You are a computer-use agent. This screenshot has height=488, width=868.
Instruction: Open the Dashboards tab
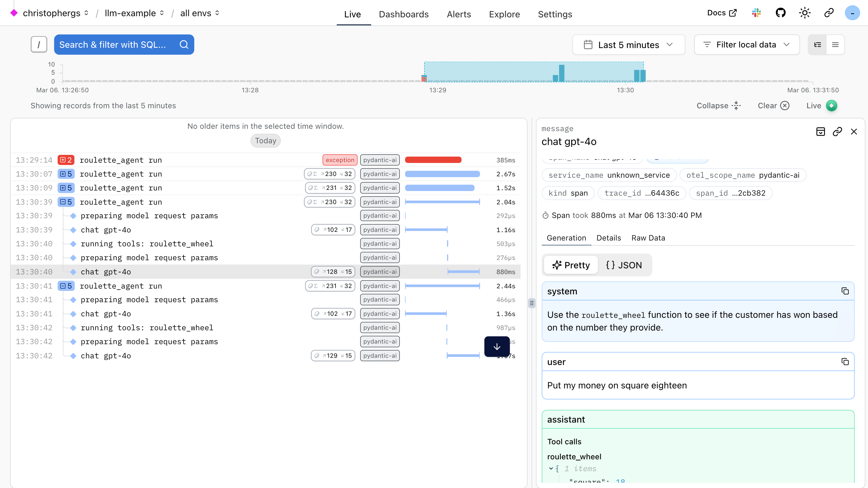pos(404,14)
